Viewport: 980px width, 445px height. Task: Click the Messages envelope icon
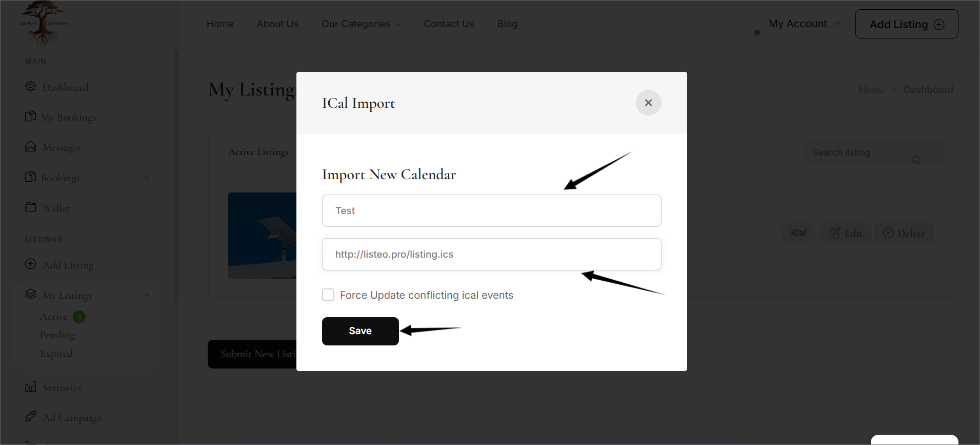[31, 147]
